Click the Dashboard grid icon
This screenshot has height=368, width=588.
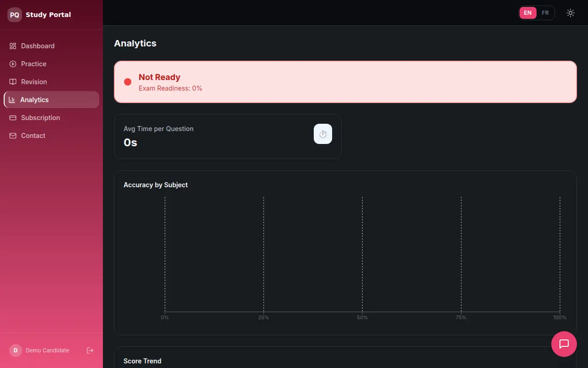pos(13,46)
